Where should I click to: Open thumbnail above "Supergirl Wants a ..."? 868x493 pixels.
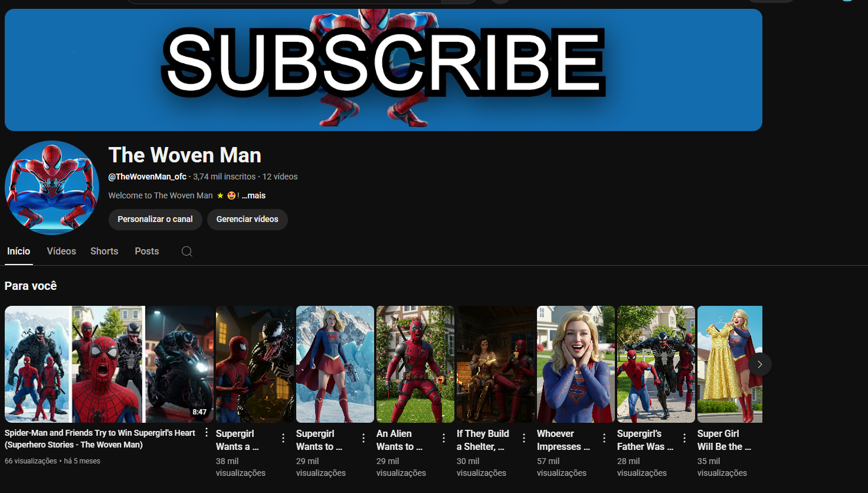point(255,364)
